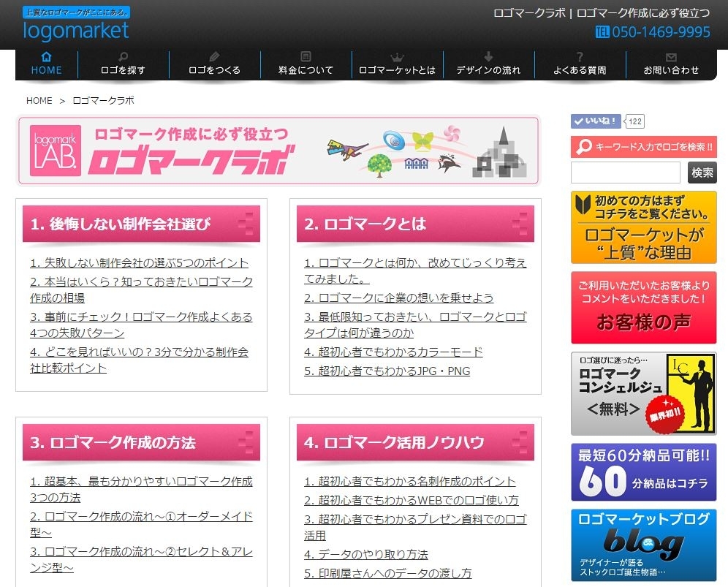Open link ロゴマークとは何か、改めてじっくり考えてみました。
Viewport: 728px width, 587px height.
coord(415,270)
